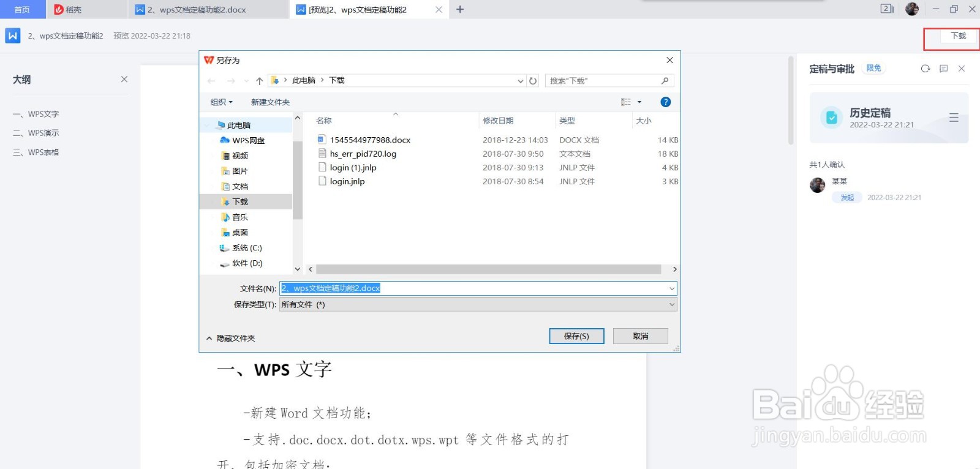Click the horizontal scrollbar right arrow in the file list
Screen dimensions: 980x469
point(675,269)
